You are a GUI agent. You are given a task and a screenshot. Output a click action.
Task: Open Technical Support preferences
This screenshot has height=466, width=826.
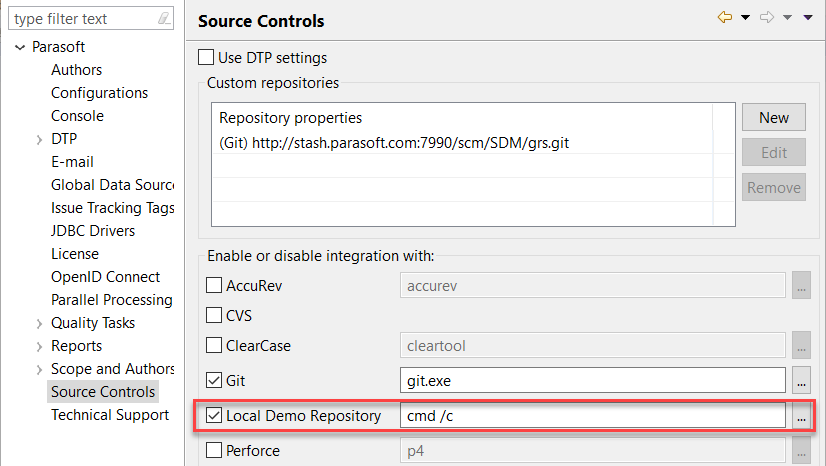pos(110,415)
